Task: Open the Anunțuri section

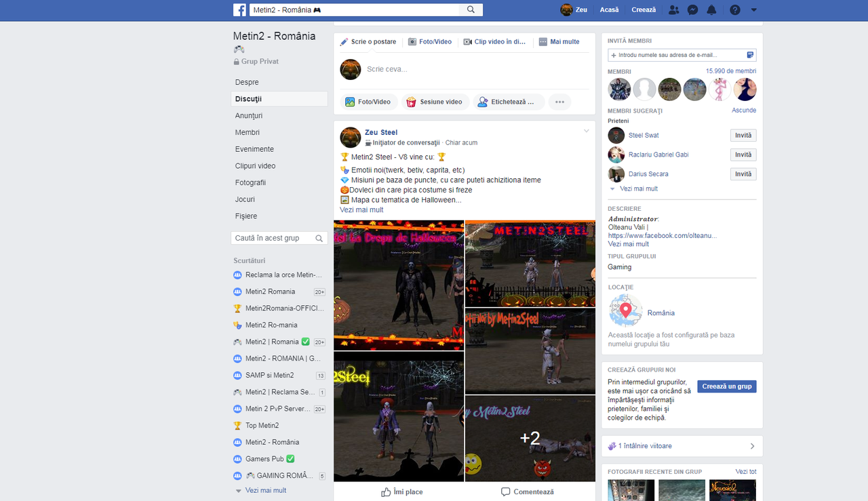Action: [250, 115]
